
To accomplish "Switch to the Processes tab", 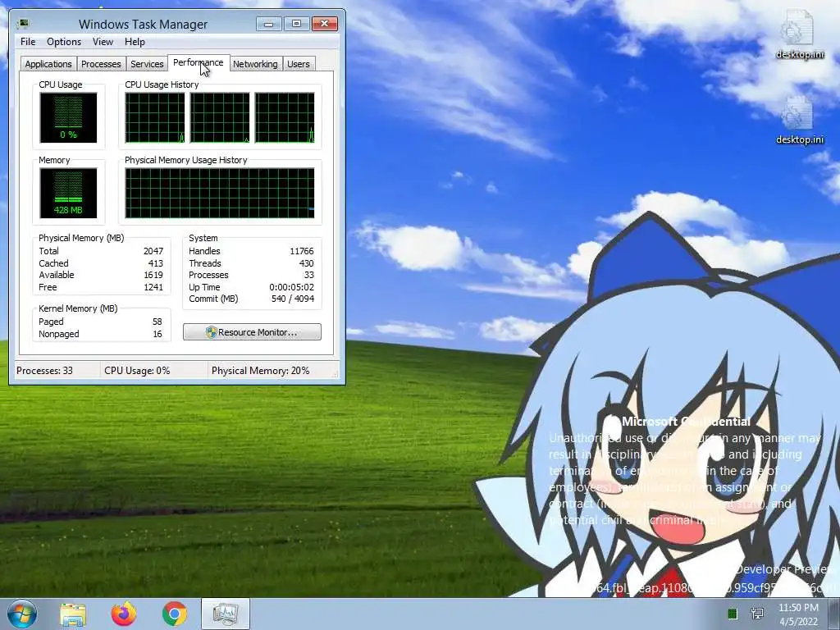I will pyautogui.click(x=101, y=64).
